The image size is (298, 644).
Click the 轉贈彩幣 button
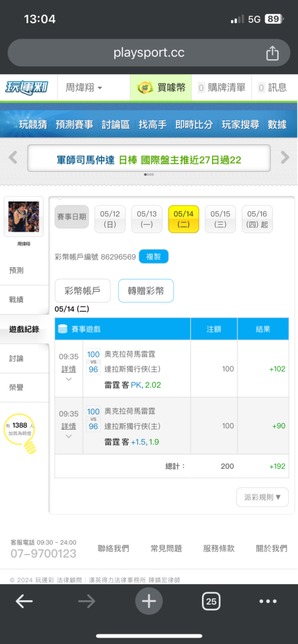pyautogui.click(x=146, y=291)
